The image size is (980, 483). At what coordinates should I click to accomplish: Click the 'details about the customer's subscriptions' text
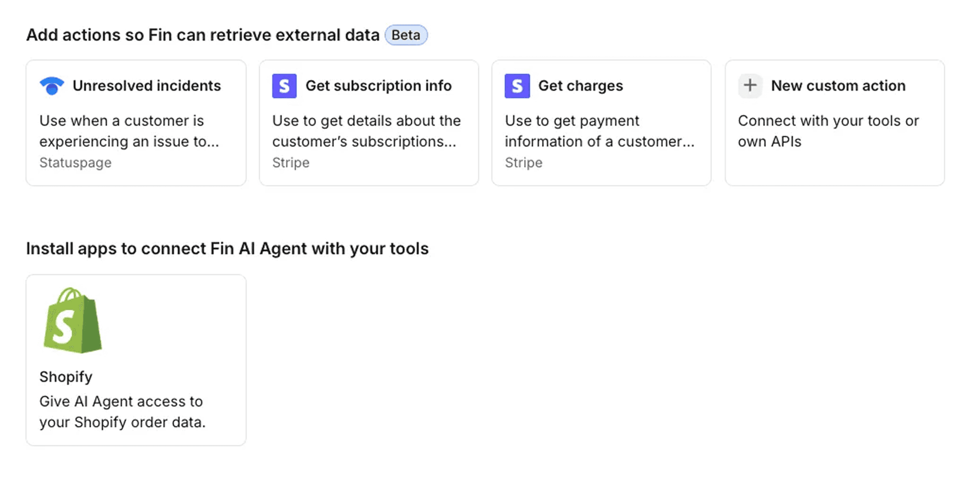coord(366,131)
